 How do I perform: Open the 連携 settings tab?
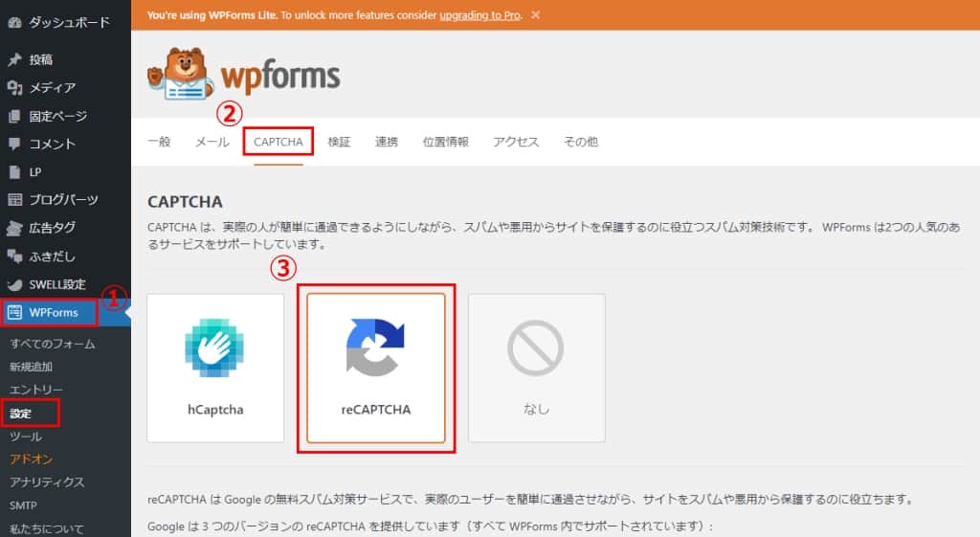(387, 142)
